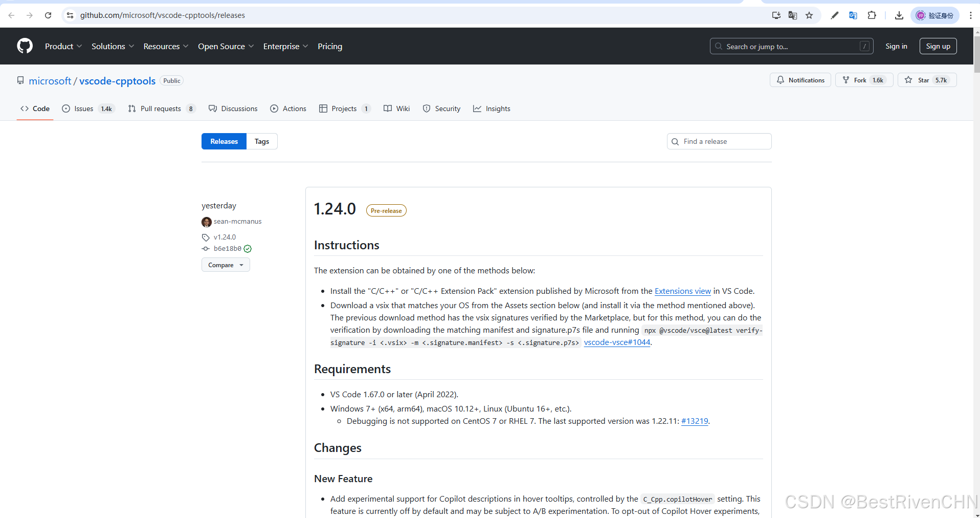Viewport: 980px width, 518px height.
Task: Open the Discussions tab
Action: (233, 109)
